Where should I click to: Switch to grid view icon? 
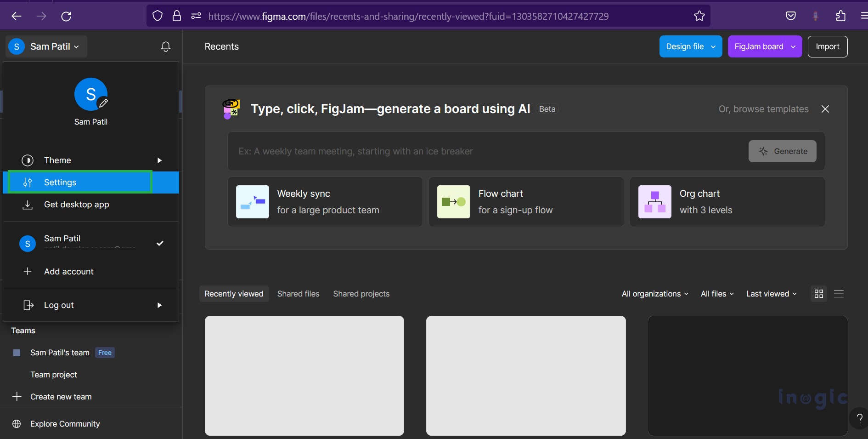click(x=819, y=294)
